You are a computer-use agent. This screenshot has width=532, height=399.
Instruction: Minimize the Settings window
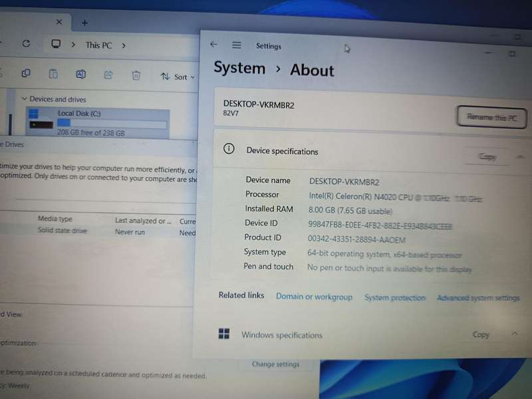coord(488,53)
